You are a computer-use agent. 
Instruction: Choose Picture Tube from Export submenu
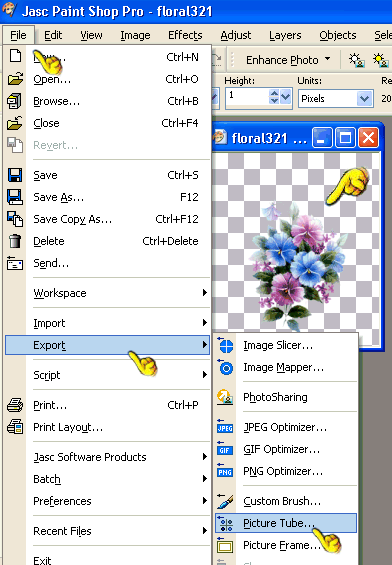[x=286, y=523]
